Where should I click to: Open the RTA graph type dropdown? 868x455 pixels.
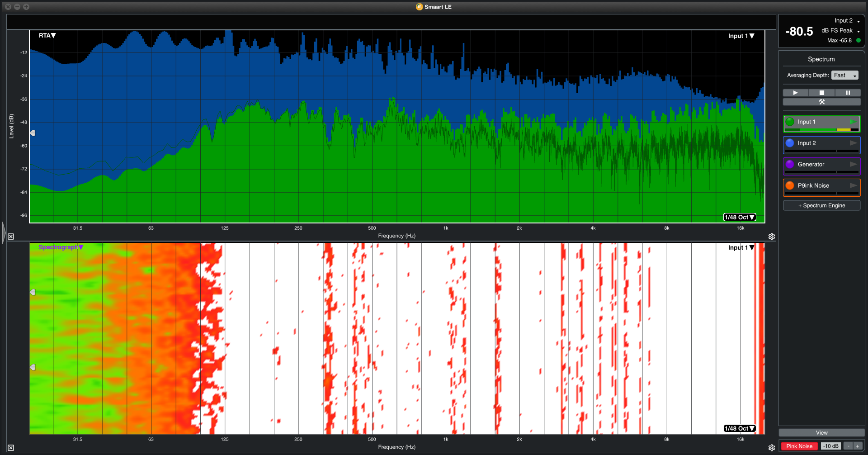click(47, 35)
